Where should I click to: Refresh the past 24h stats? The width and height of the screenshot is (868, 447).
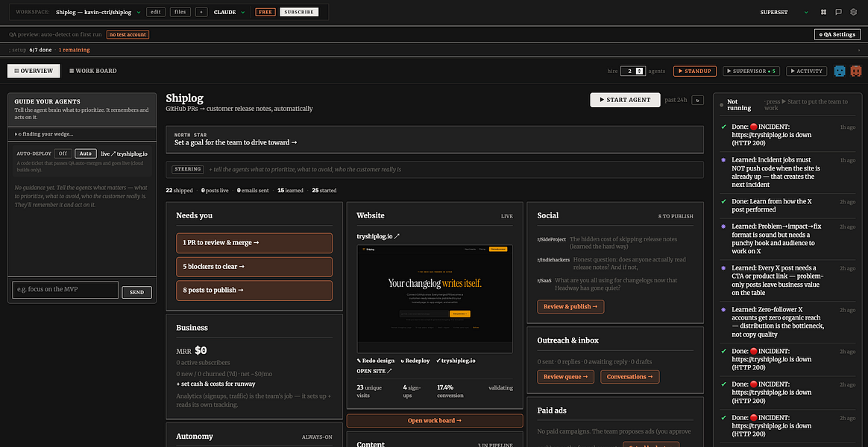(x=697, y=100)
